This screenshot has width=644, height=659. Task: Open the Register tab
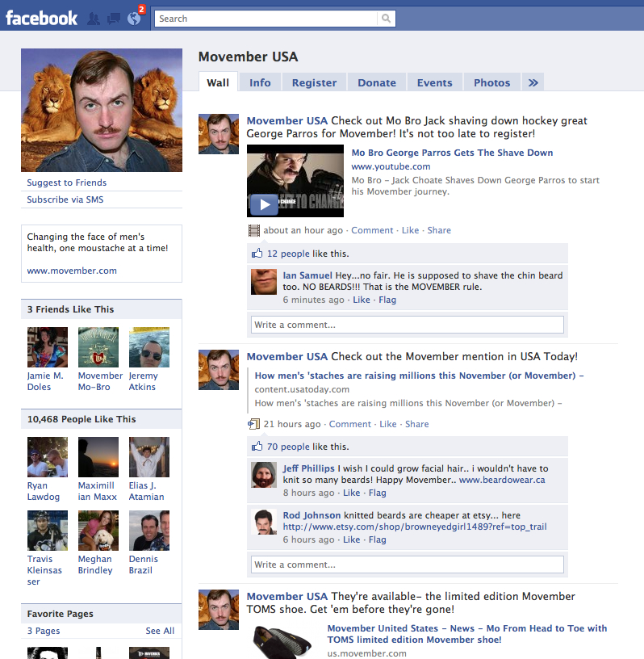click(x=314, y=82)
